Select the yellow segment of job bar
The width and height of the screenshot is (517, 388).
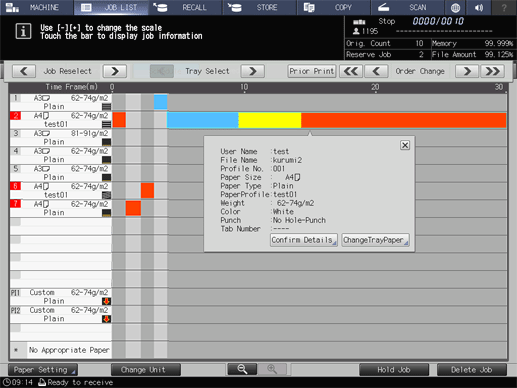pos(270,120)
